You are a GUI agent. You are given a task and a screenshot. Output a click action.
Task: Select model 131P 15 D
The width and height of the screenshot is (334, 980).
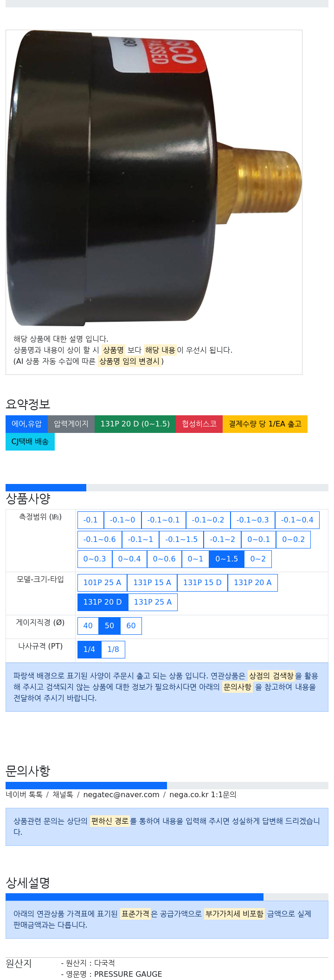[x=202, y=583]
